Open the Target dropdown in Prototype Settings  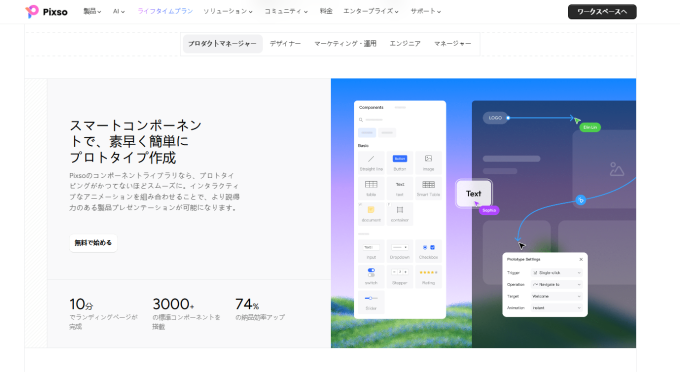(x=556, y=296)
